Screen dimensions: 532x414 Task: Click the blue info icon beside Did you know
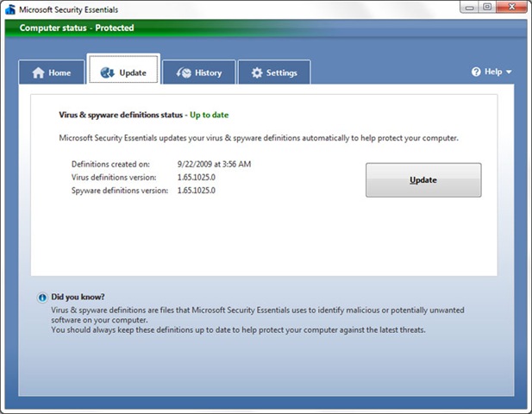coord(42,298)
